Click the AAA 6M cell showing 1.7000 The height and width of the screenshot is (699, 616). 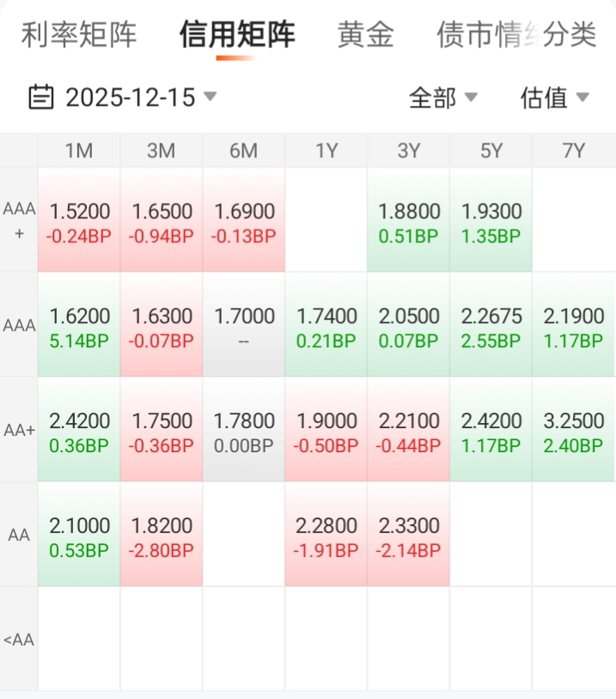pos(243,327)
